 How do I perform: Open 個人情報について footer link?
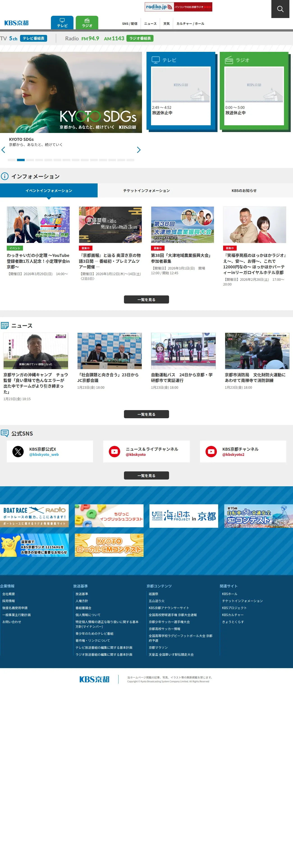(88, 615)
